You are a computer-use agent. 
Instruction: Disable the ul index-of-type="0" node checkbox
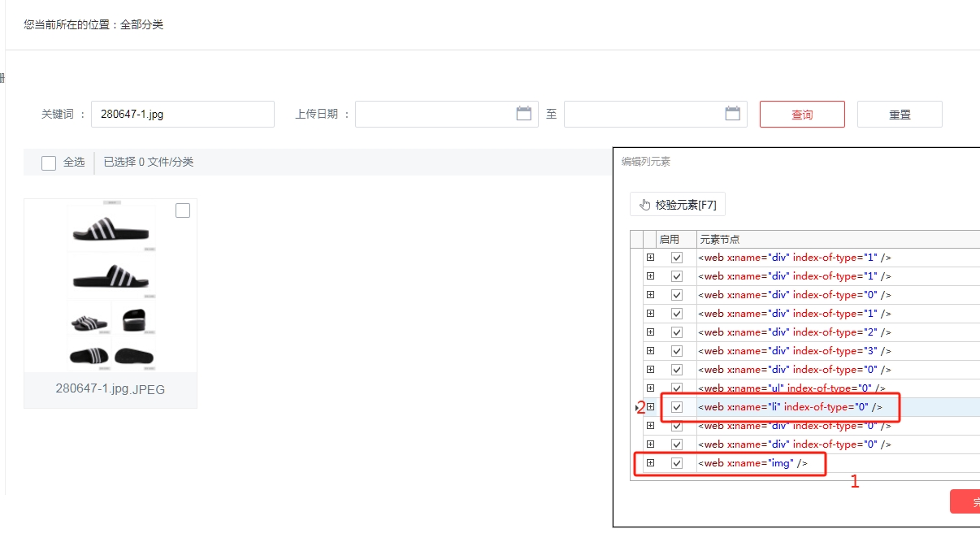677,388
